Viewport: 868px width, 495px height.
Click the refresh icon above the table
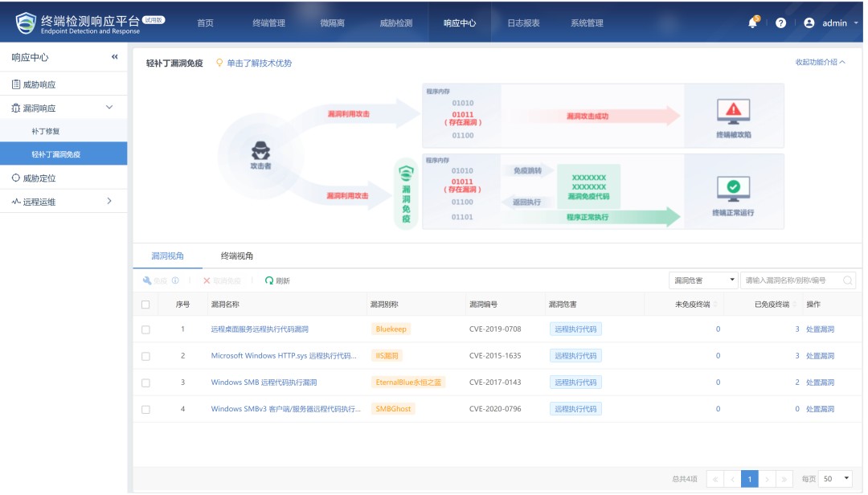(x=269, y=280)
